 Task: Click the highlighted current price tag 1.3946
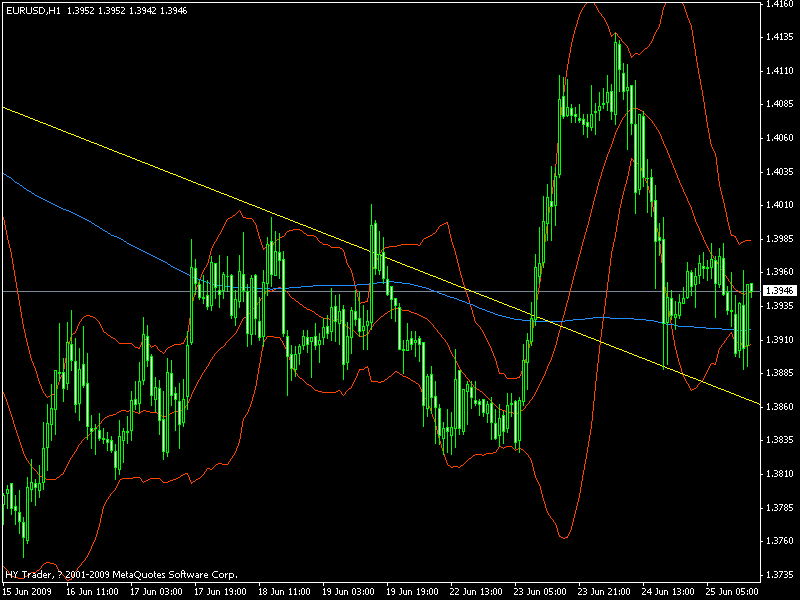[780, 291]
